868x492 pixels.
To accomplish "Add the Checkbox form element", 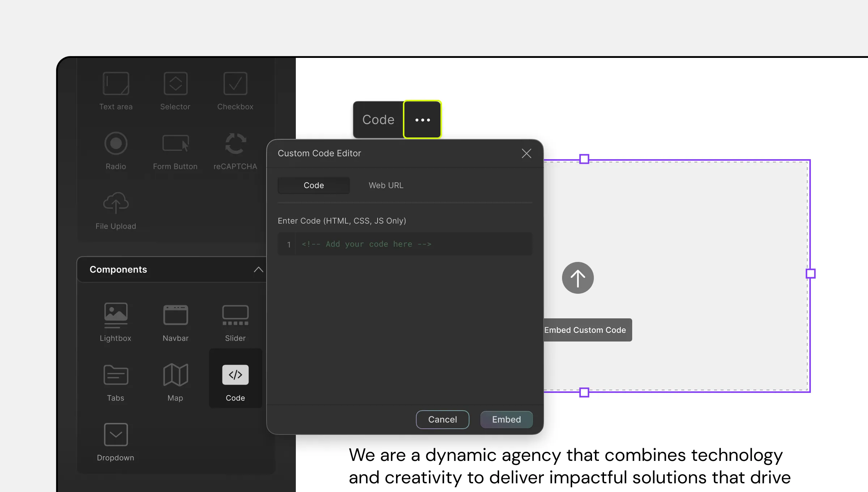I will click(x=235, y=90).
